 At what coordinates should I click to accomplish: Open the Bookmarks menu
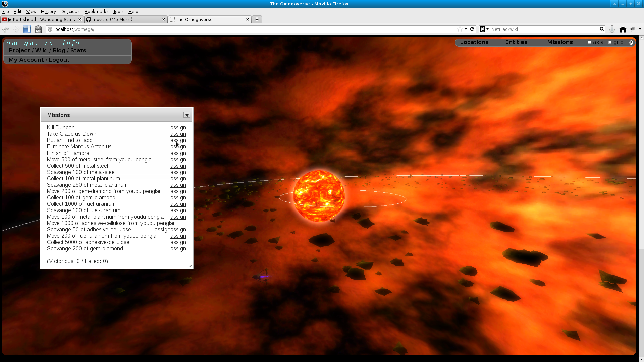[96, 11]
